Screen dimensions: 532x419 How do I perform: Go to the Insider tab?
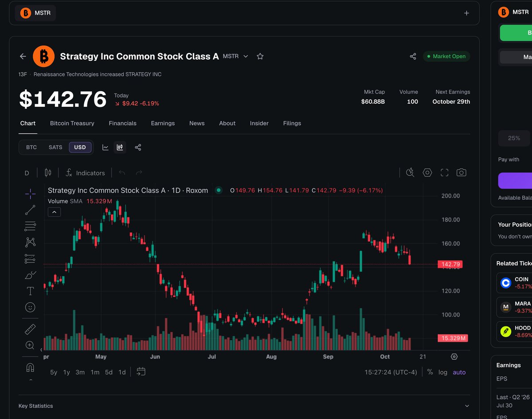coord(259,123)
